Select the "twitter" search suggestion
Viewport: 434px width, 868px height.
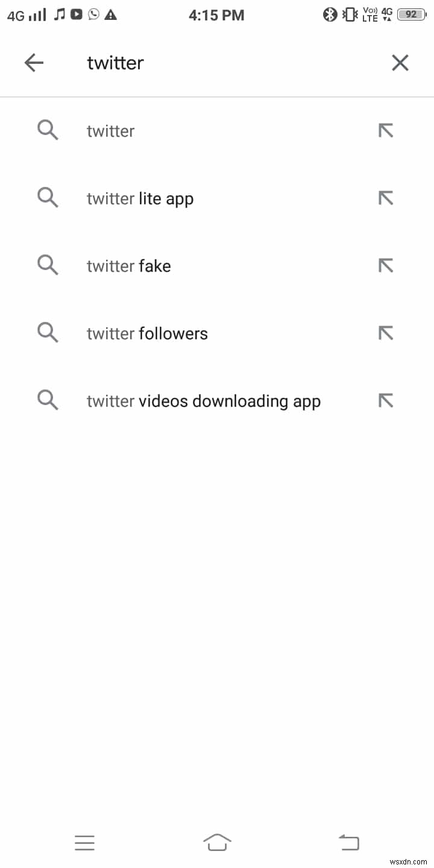click(x=181, y=130)
